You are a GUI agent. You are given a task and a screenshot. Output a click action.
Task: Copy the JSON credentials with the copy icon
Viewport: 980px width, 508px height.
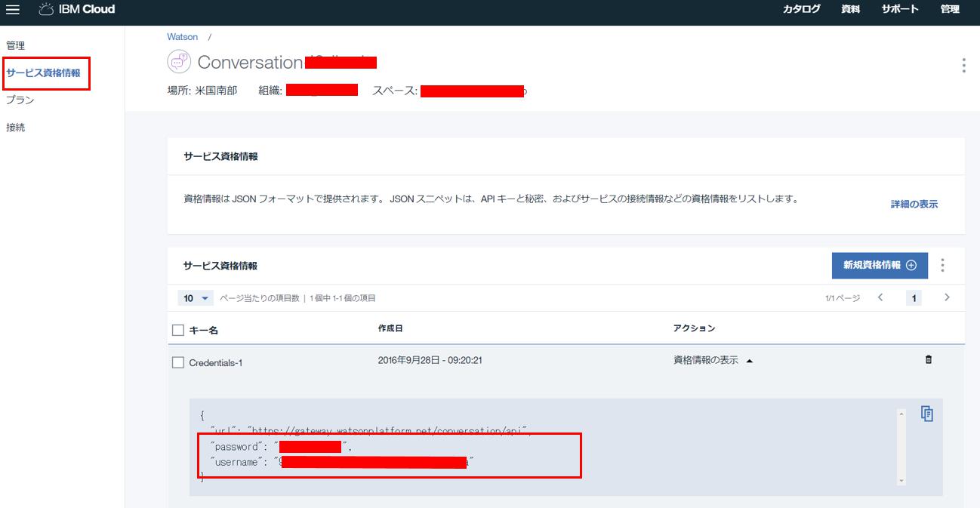click(x=927, y=414)
